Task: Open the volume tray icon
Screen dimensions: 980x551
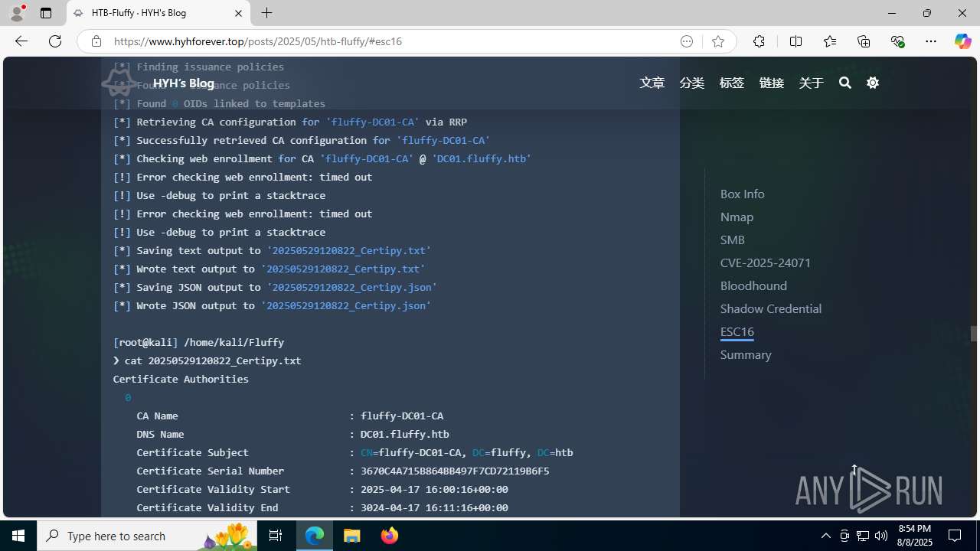Action: (881, 536)
